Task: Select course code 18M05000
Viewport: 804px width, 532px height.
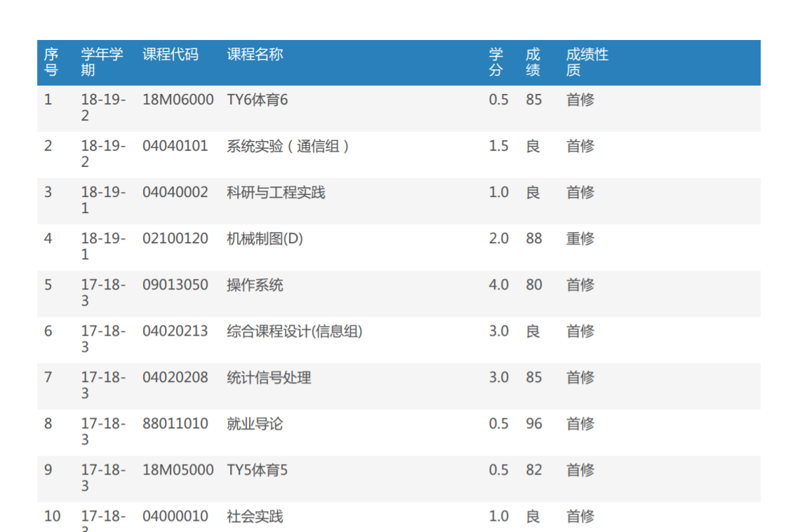Action: (178, 470)
